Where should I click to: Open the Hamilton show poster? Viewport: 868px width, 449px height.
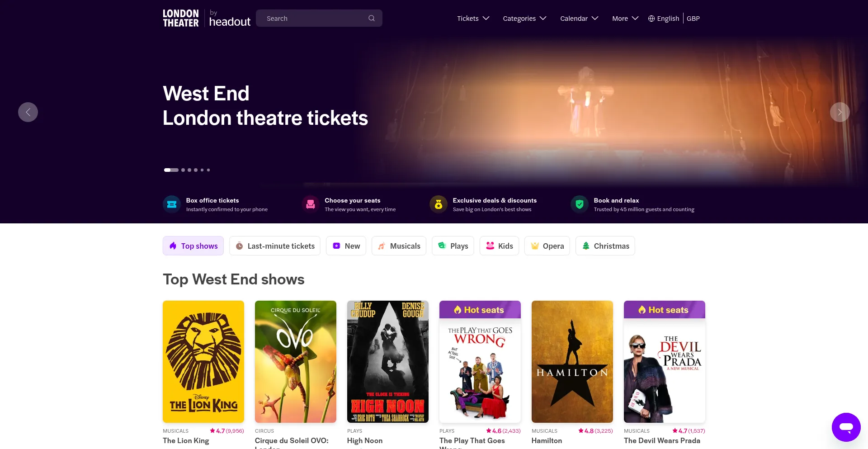pyautogui.click(x=572, y=362)
